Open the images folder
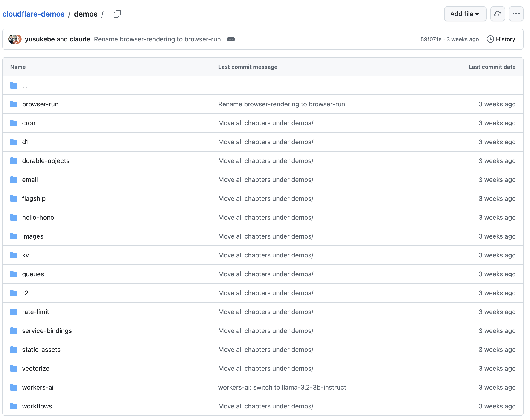 point(33,236)
